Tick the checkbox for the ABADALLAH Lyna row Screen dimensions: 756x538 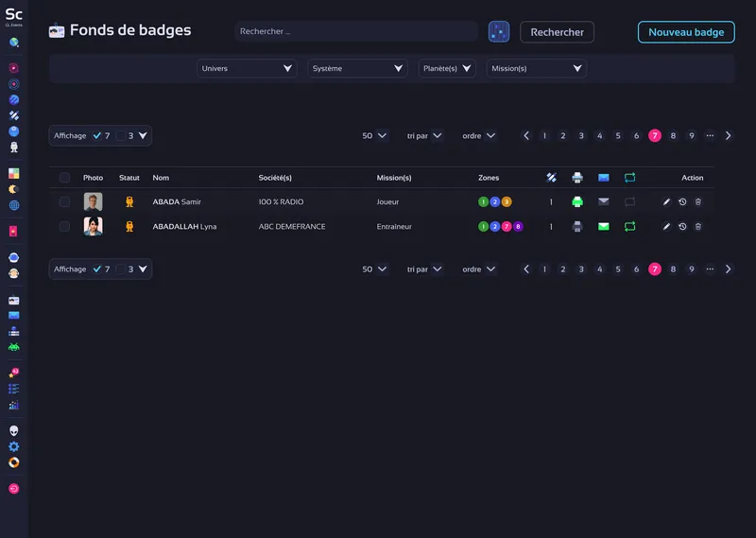pyautogui.click(x=64, y=226)
